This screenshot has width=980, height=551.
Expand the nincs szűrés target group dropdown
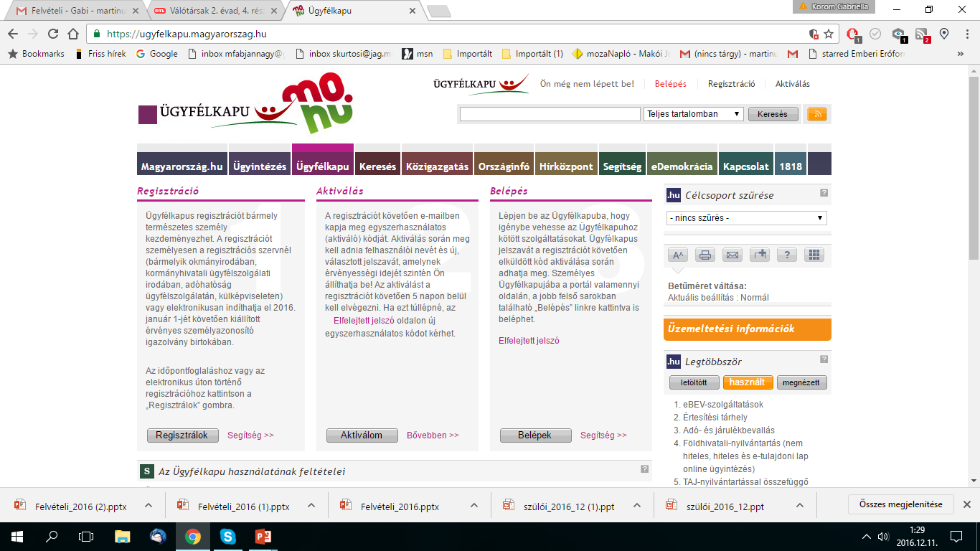[x=746, y=218]
